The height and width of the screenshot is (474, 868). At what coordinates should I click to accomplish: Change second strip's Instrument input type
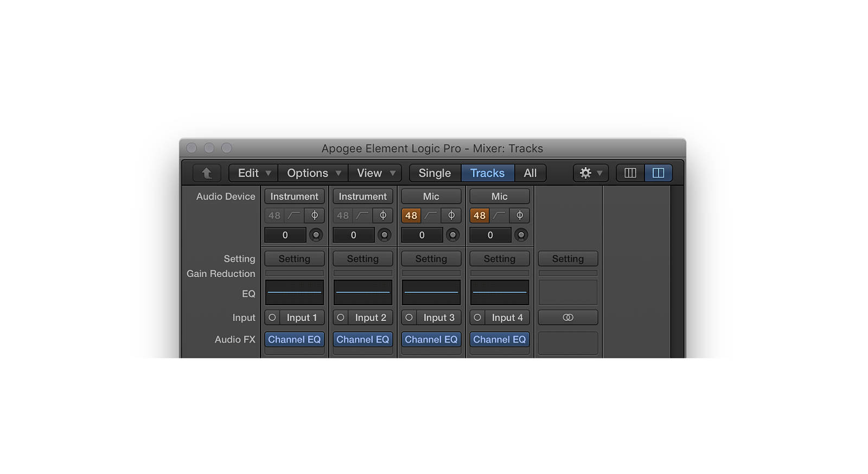pos(363,197)
